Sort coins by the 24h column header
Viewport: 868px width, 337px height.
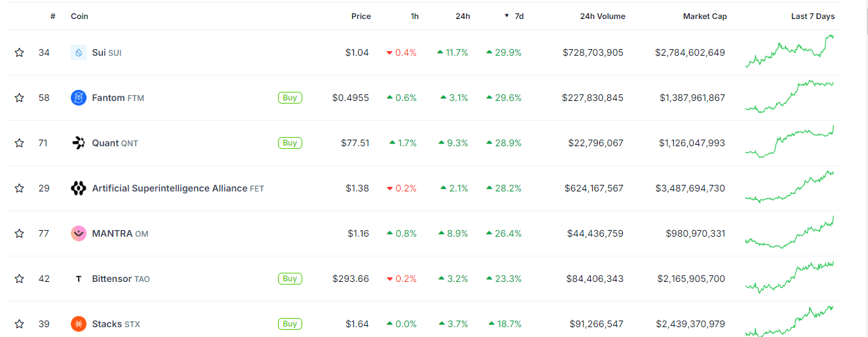462,16
